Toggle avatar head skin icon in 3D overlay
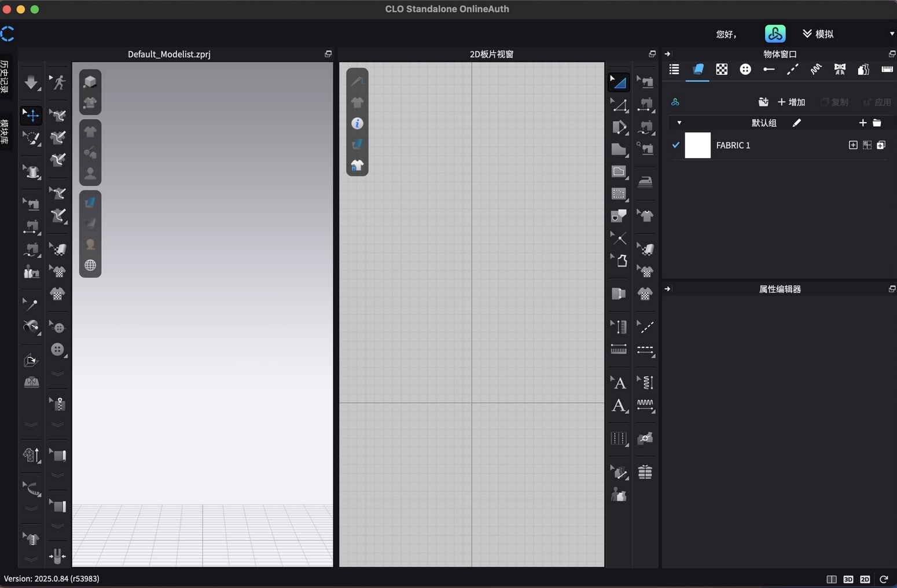The image size is (897, 588). (x=90, y=244)
